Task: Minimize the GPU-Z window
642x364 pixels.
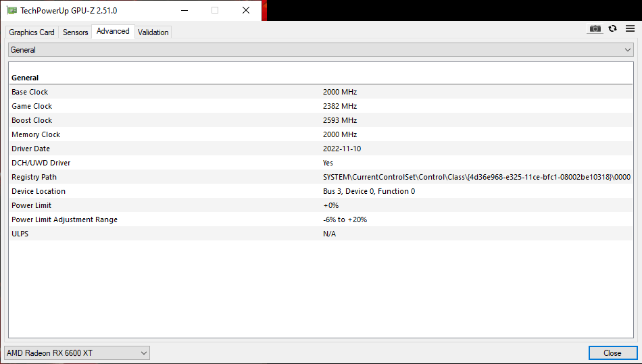Action: (x=184, y=10)
